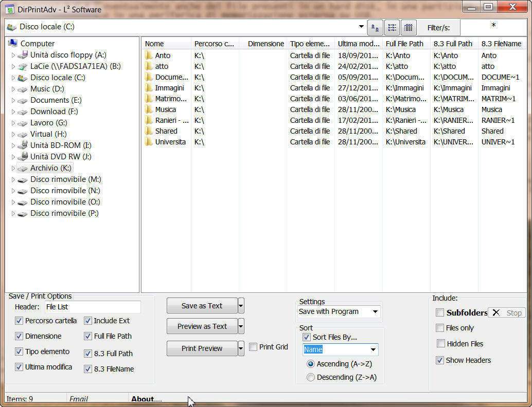
Task: Click the Disco locale (C:) tree icon
Action: pyautogui.click(x=23, y=78)
